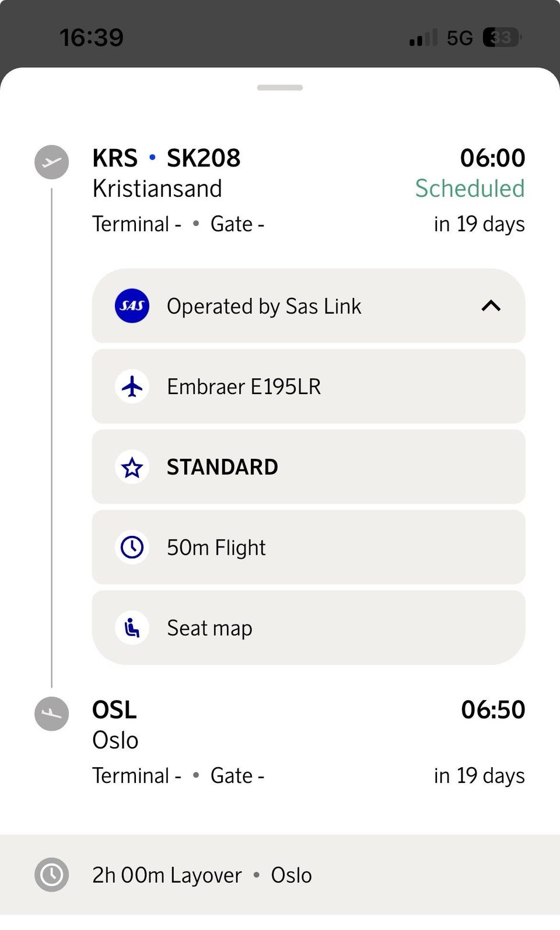Tap the bottom sheet drag handle
This screenshot has height=930, width=560.
(280, 88)
